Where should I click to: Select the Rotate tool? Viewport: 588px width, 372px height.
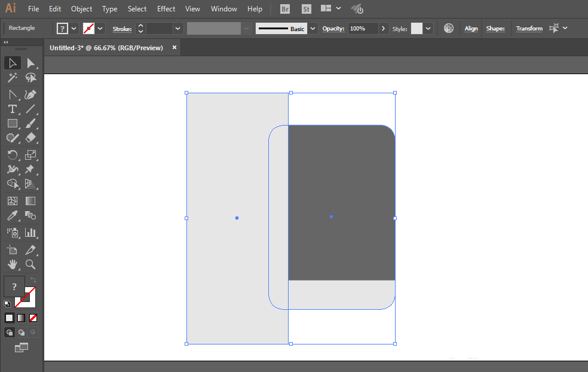(13, 155)
